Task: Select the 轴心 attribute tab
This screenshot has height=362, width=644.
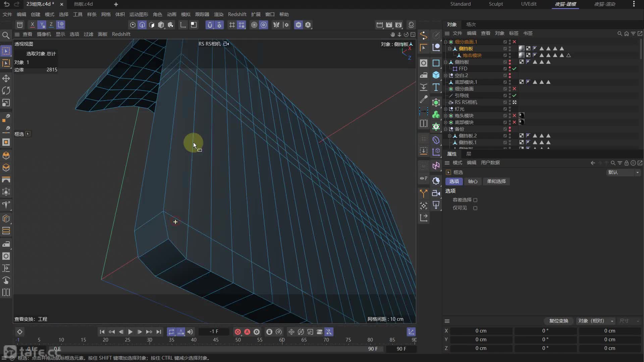Action: 473,181
